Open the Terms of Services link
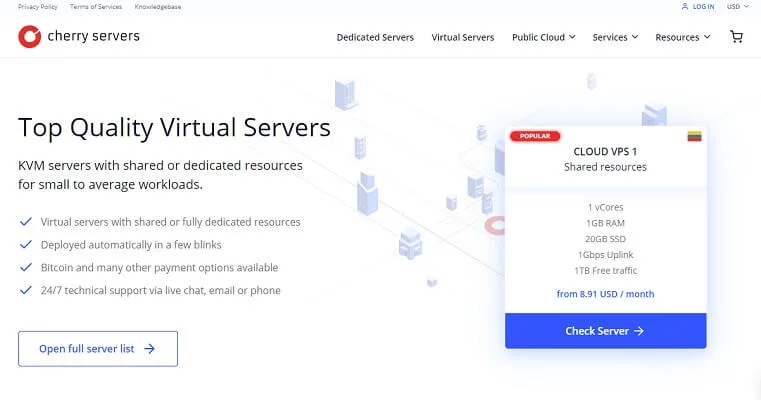Screen dimensions: 761x400 (96, 7)
